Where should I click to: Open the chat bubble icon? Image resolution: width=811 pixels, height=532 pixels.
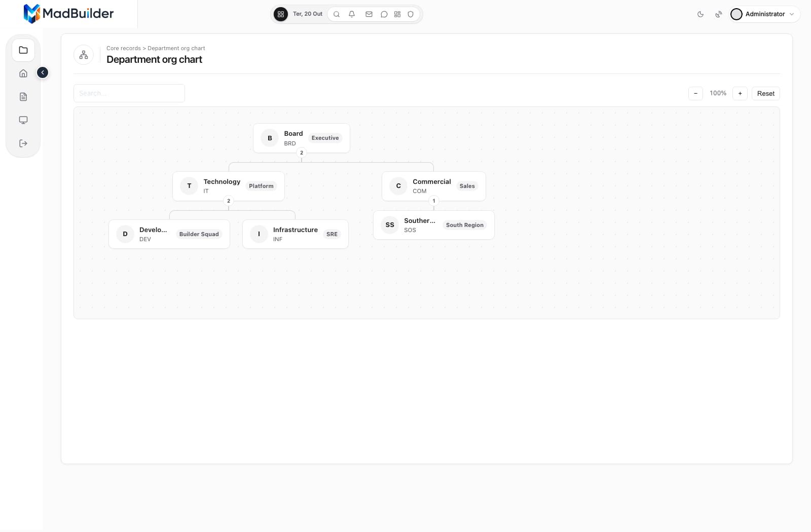pyautogui.click(x=384, y=14)
